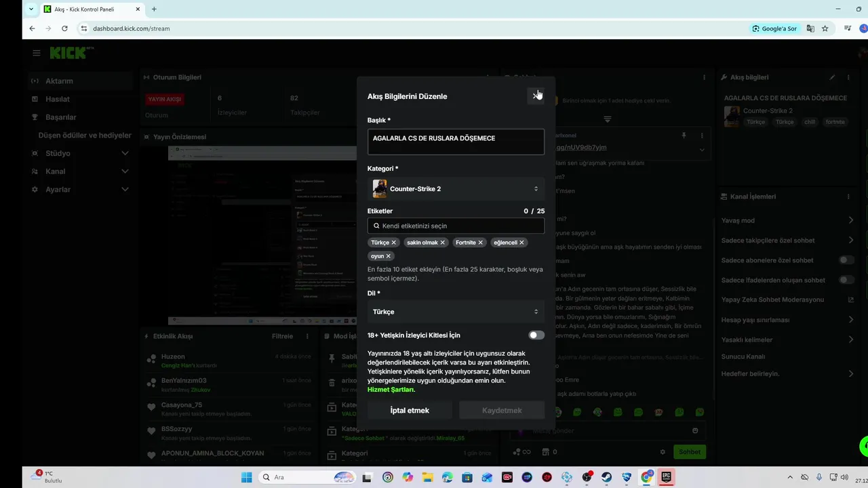
Task: Reload the page in browser toolbar
Action: click(64, 28)
